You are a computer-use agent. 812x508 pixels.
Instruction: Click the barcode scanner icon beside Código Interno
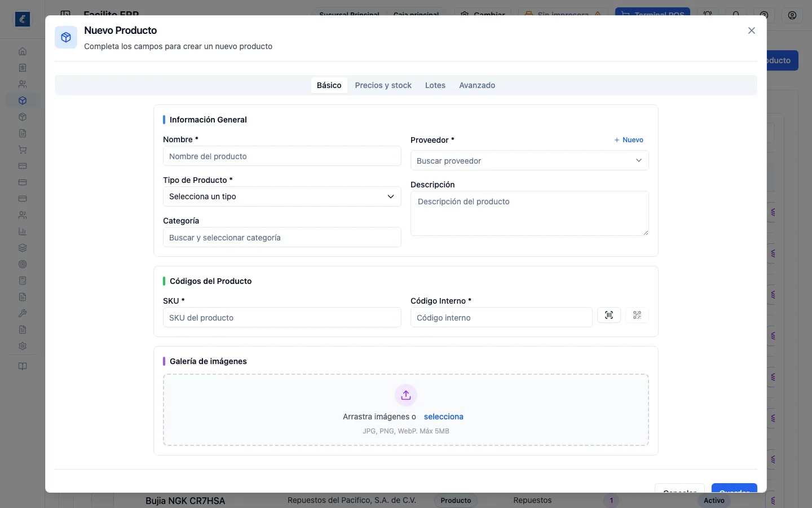(x=609, y=315)
